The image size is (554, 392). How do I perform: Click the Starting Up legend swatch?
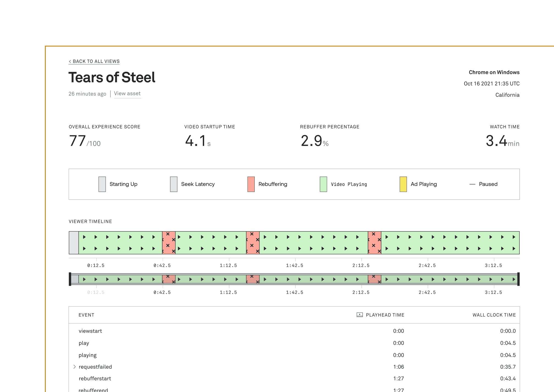click(x=102, y=184)
